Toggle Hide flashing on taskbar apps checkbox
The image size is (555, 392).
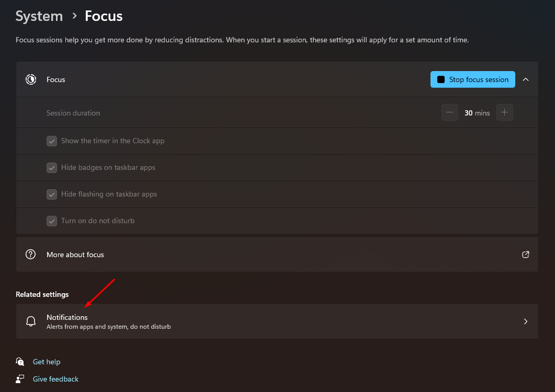coord(52,194)
